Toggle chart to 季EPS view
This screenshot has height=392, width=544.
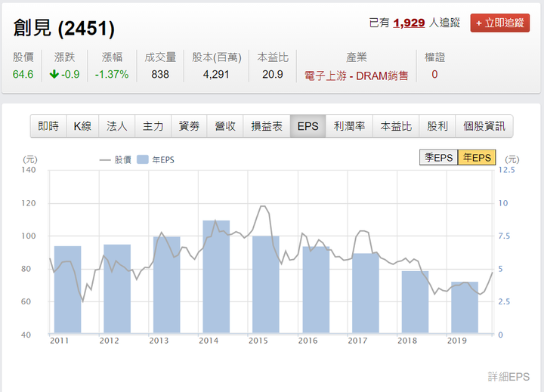pos(438,158)
